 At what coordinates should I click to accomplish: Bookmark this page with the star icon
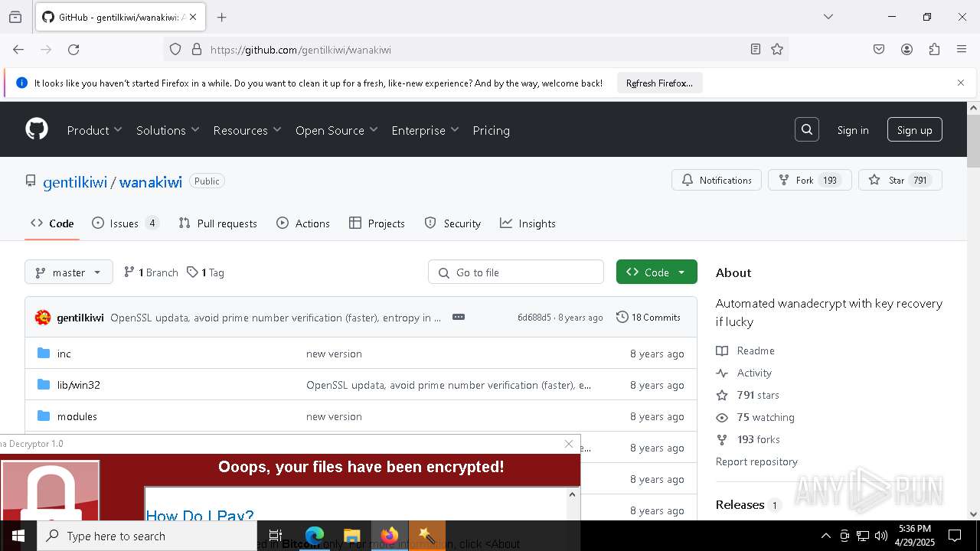click(777, 49)
